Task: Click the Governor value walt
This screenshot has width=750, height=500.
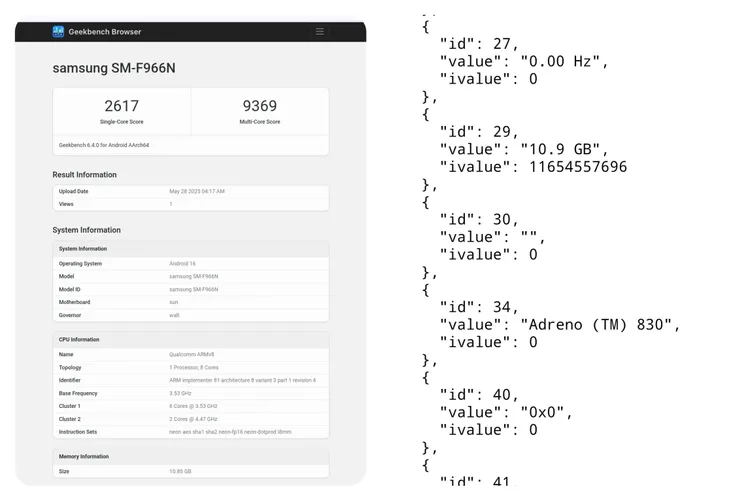Action: [x=174, y=315]
